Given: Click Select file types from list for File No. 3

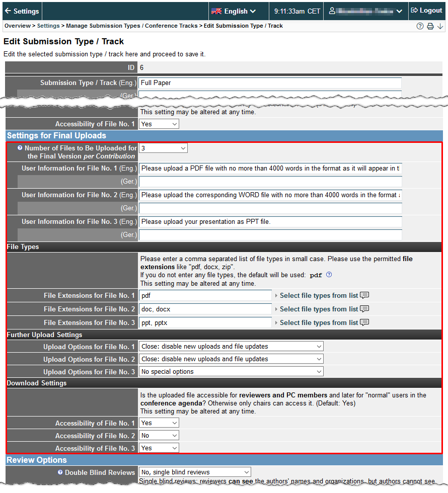Looking at the screenshot, I should pos(319,322).
